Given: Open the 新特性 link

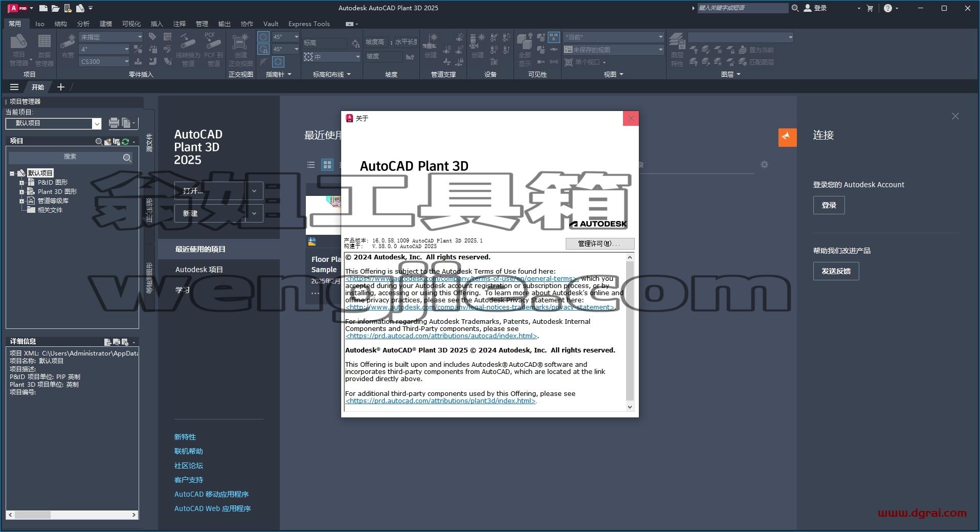Looking at the screenshot, I should (x=185, y=437).
